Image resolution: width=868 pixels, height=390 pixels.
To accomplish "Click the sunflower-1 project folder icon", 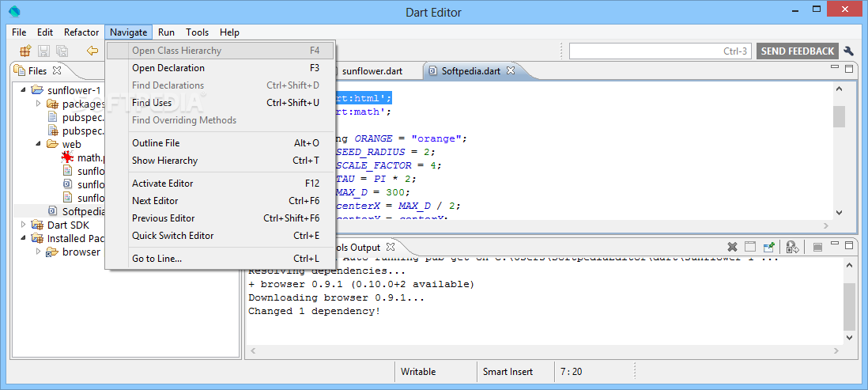I will click(x=37, y=89).
